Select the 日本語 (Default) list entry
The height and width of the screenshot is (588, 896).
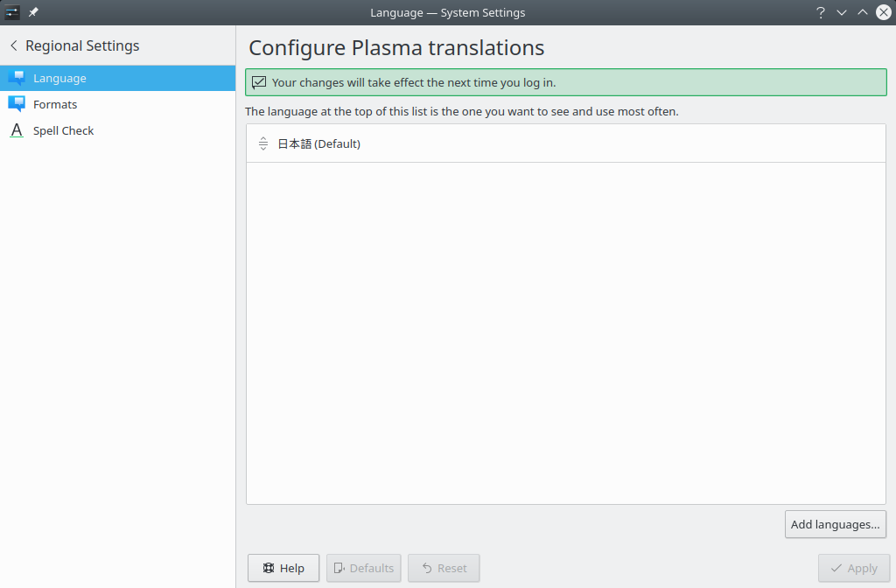click(x=318, y=143)
